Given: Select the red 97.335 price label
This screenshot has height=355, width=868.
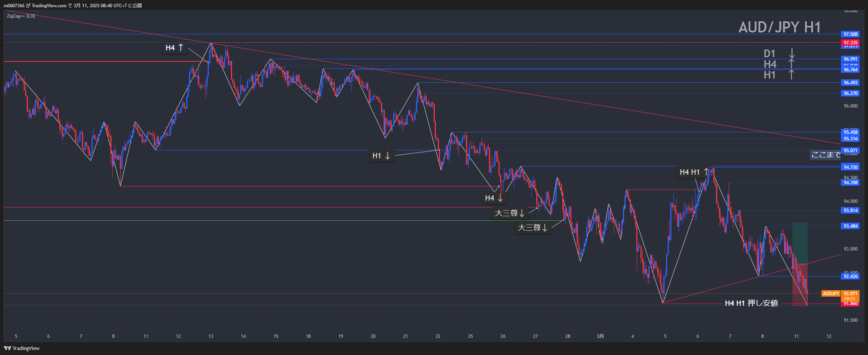Looking at the screenshot, I should (850, 43).
